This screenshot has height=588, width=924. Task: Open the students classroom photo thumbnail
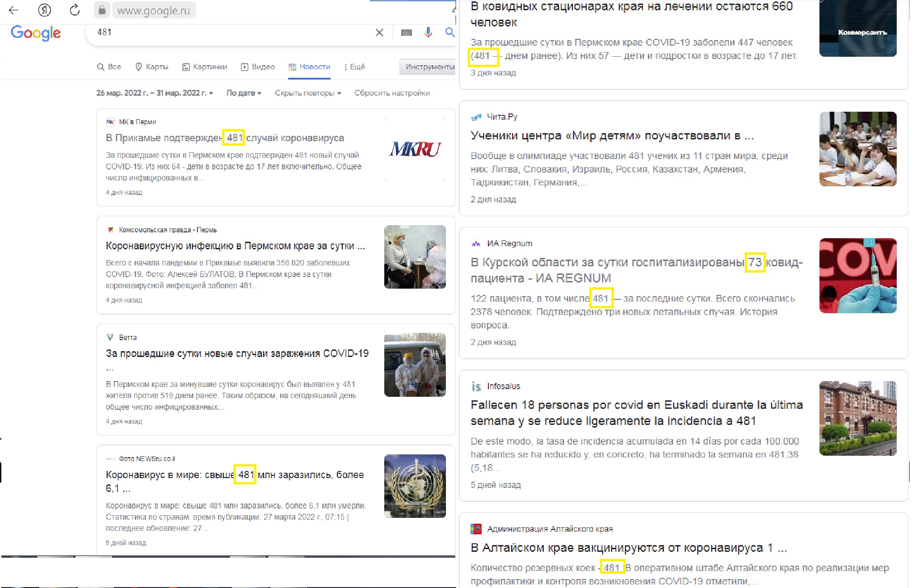[858, 149]
